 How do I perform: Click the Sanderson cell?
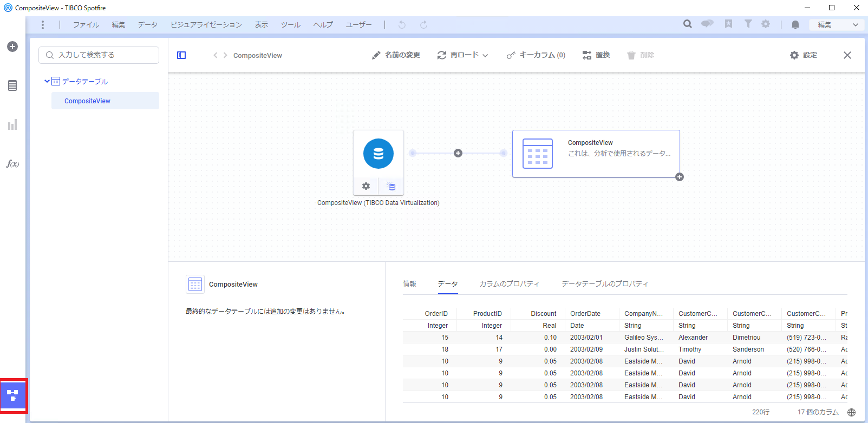[748, 349]
